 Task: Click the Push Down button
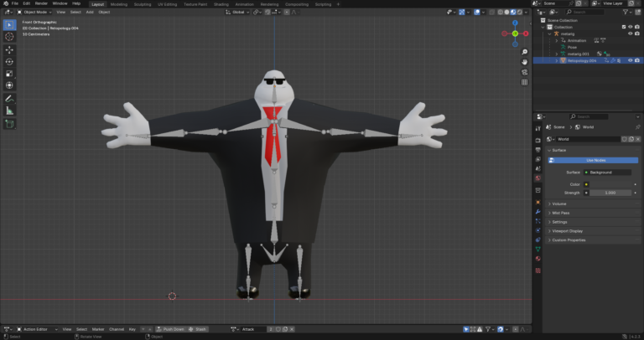[x=173, y=329]
